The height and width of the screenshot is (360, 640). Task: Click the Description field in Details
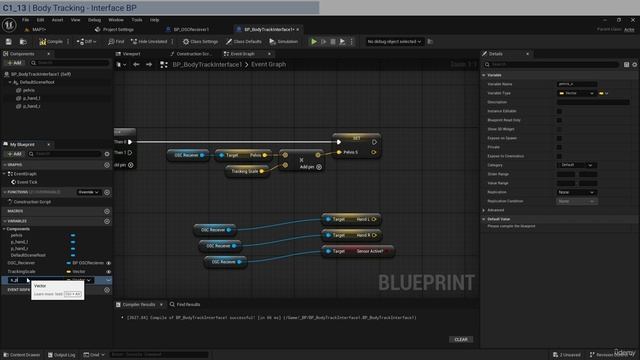click(x=593, y=102)
